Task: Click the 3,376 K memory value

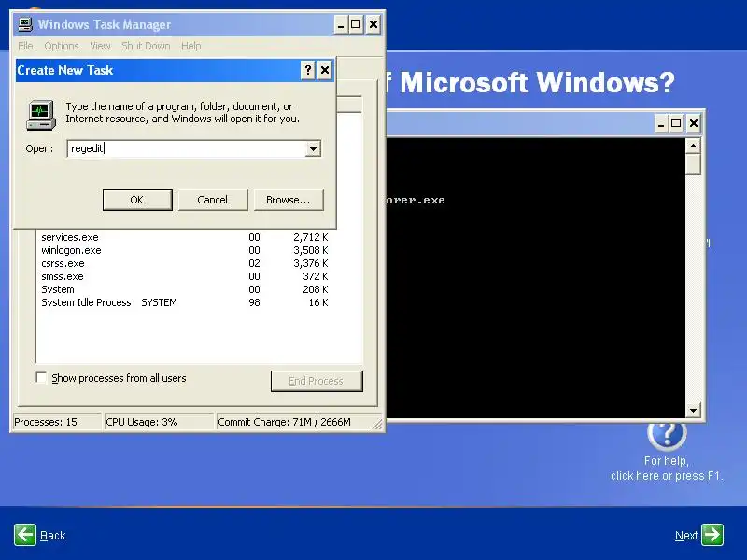Action: pyautogui.click(x=311, y=263)
